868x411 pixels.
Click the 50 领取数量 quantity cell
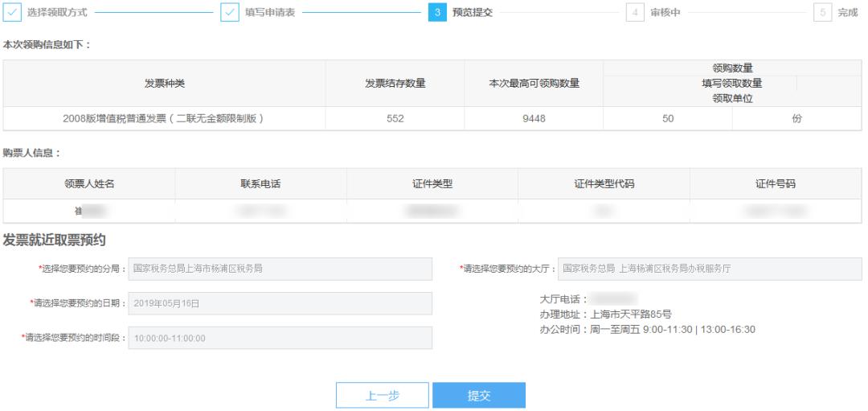[x=667, y=119]
